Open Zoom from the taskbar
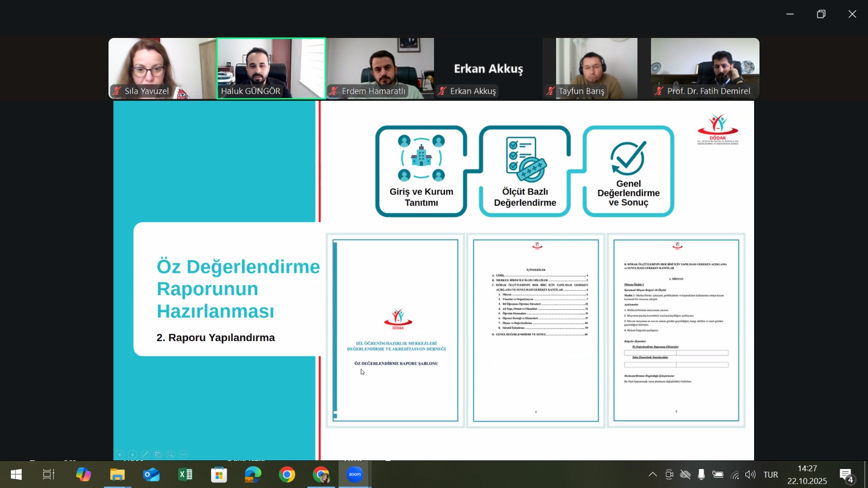 click(x=355, y=474)
